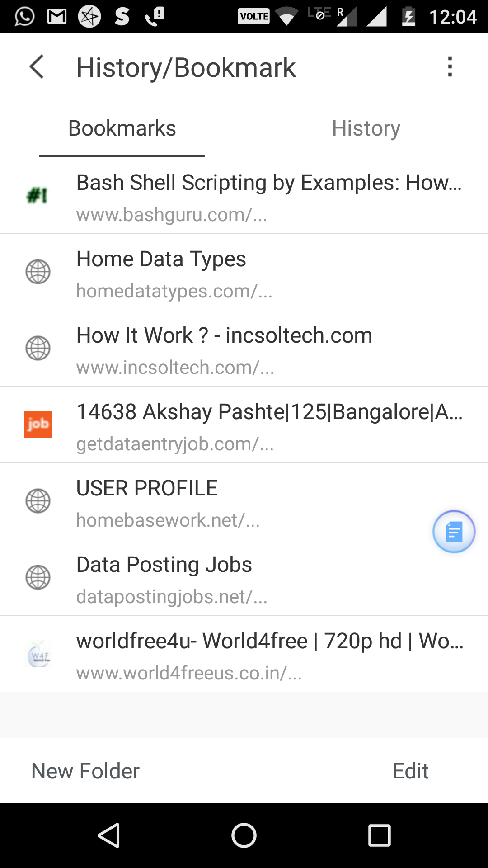The height and width of the screenshot is (868, 488).
Task: Select the Bookmarks tab
Action: pos(122,128)
